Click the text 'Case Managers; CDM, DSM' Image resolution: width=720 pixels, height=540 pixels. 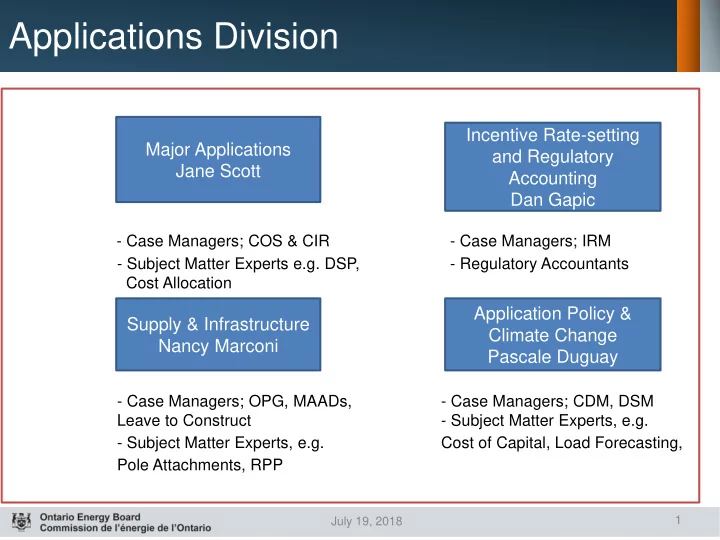tap(552, 401)
